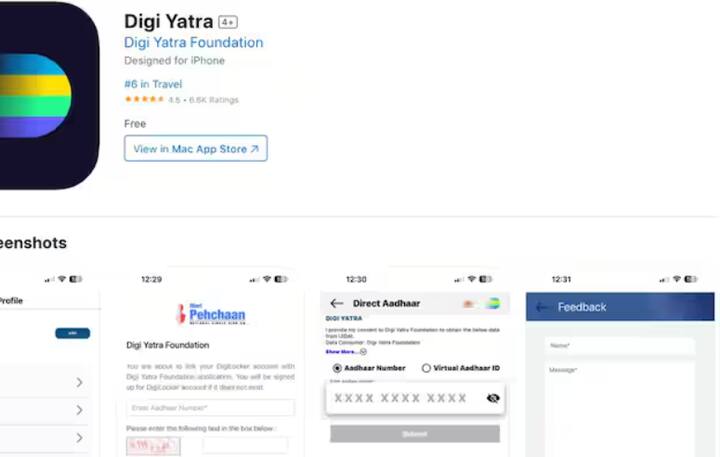Toggle Aadhaar number visibility eye icon

[x=493, y=398]
